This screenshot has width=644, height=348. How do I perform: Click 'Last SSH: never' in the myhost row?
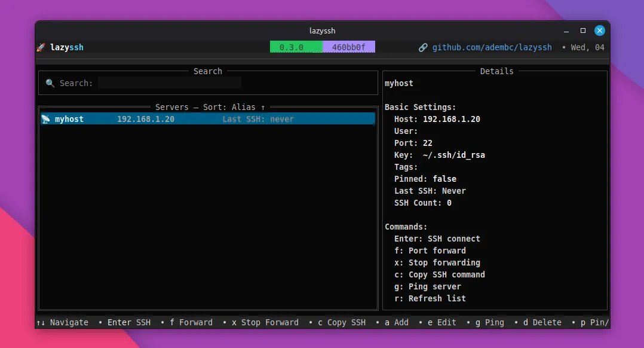point(258,119)
